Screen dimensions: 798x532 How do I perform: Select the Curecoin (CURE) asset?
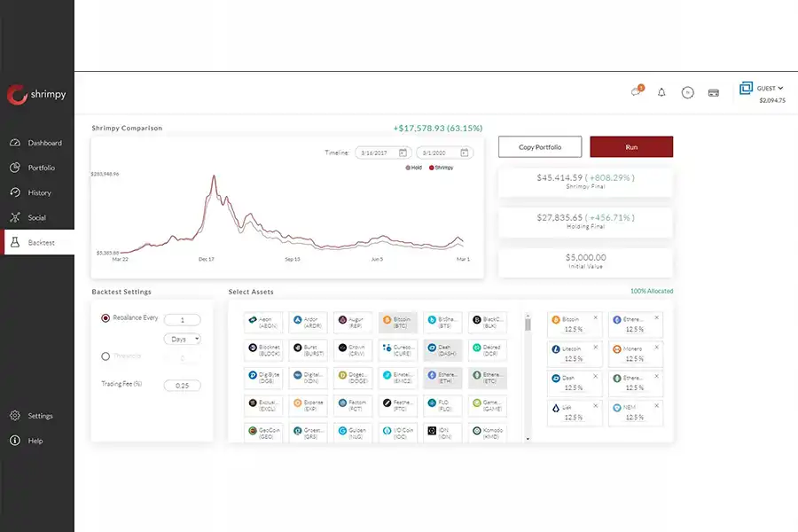398,350
